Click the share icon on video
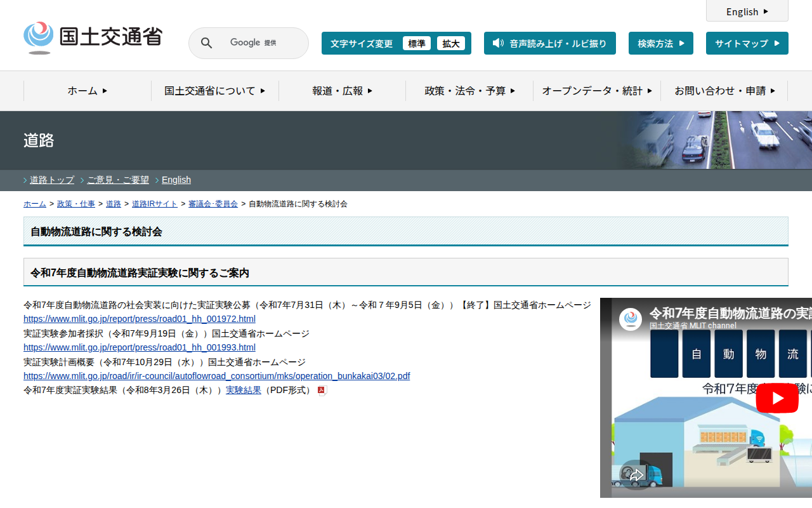This screenshot has width=812, height=508. (636, 474)
